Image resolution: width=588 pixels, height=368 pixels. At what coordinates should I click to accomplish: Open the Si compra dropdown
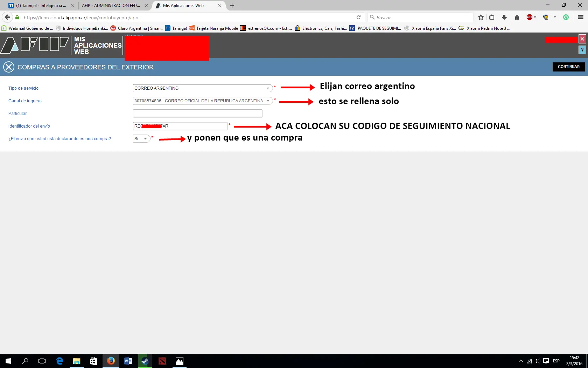point(141,139)
